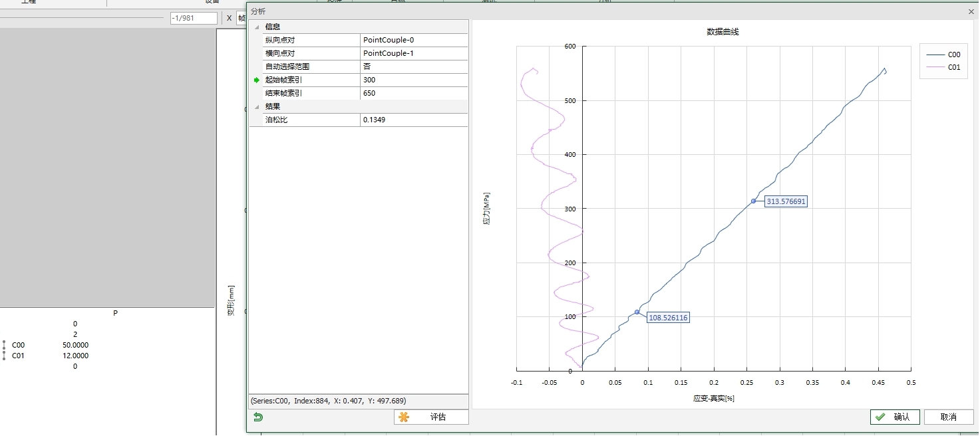The height and width of the screenshot is (436, 980).
Task: Click the green checkmark on 确认
Action: [881, 417]
